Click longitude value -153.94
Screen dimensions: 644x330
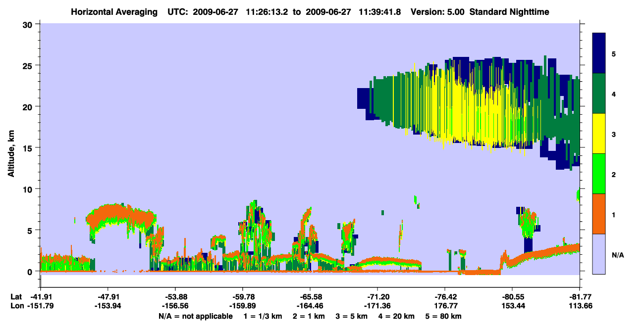[107, 306]
